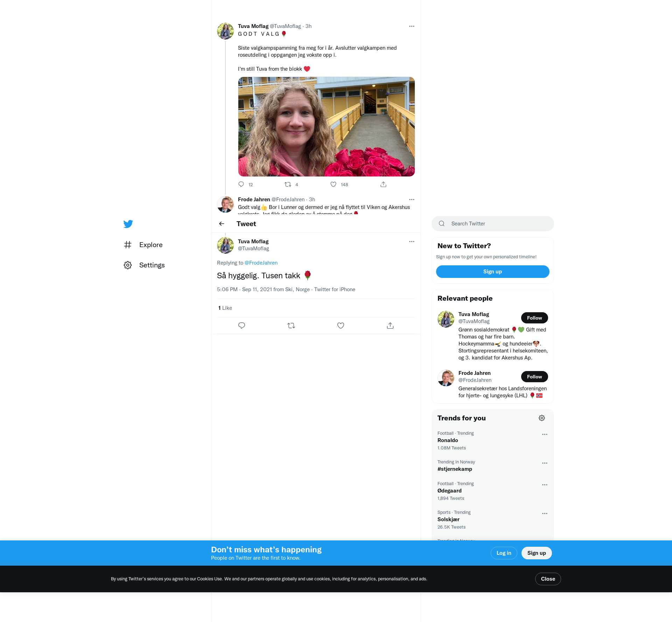Click Tuva Moflag's avatar on the main tweet
The height and width of the screenshot is (622, 672).
[225, 245]
